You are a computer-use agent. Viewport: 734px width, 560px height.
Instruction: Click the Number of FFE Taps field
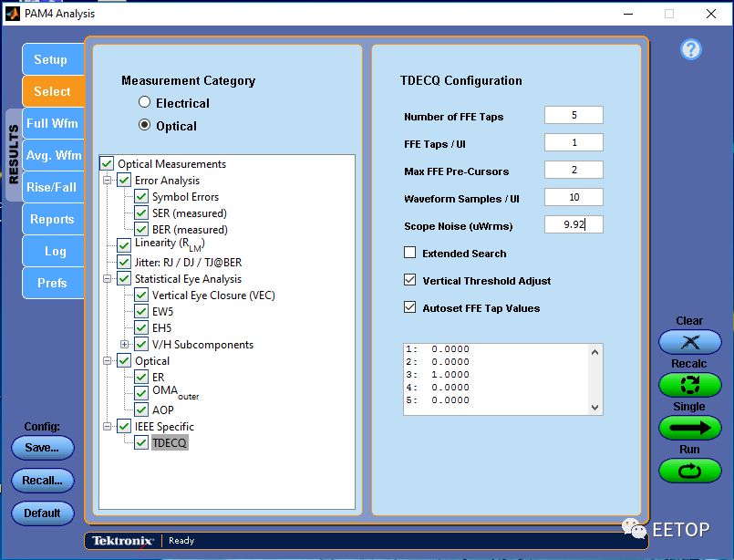[x=574, y=115]
